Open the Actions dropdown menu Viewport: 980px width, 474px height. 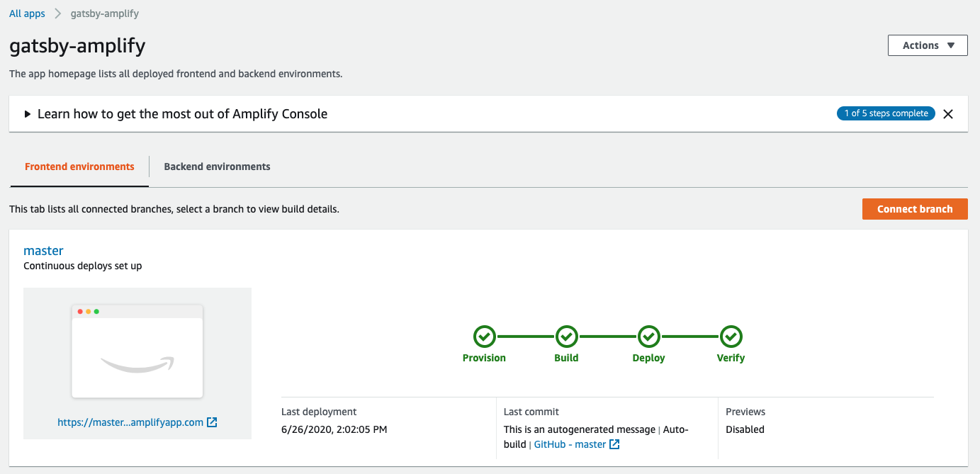click(928, 45)
